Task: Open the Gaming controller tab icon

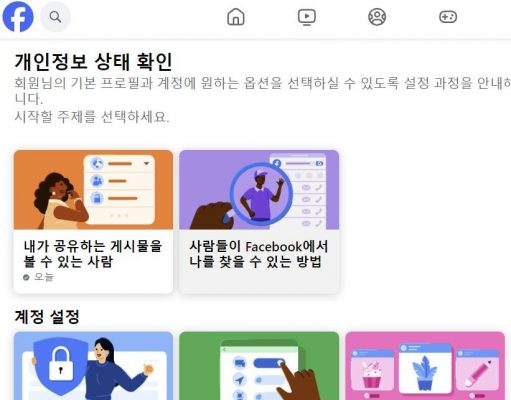Action: (448, 17)
